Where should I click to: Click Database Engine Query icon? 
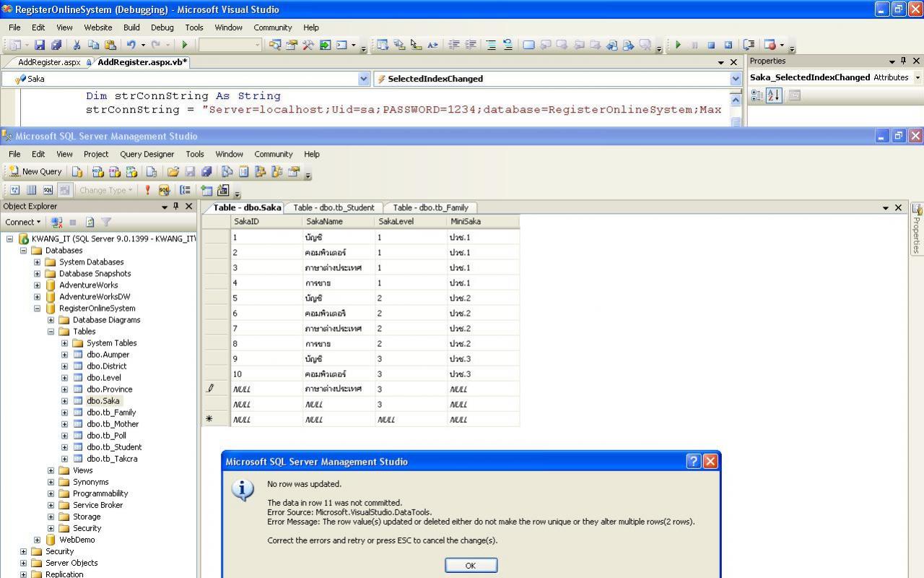click(x=77, y=171)
